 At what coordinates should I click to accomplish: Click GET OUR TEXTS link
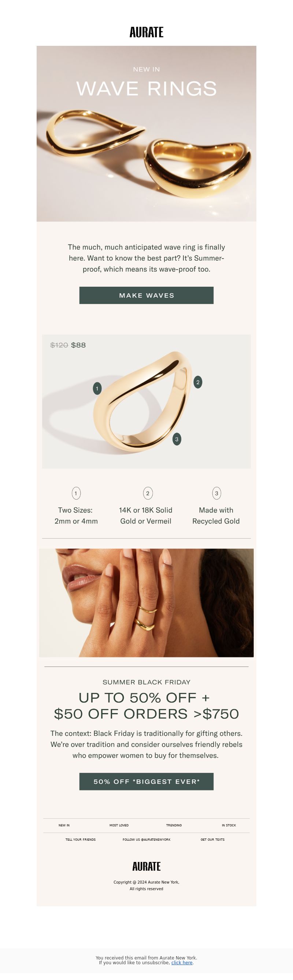[212, 839]
